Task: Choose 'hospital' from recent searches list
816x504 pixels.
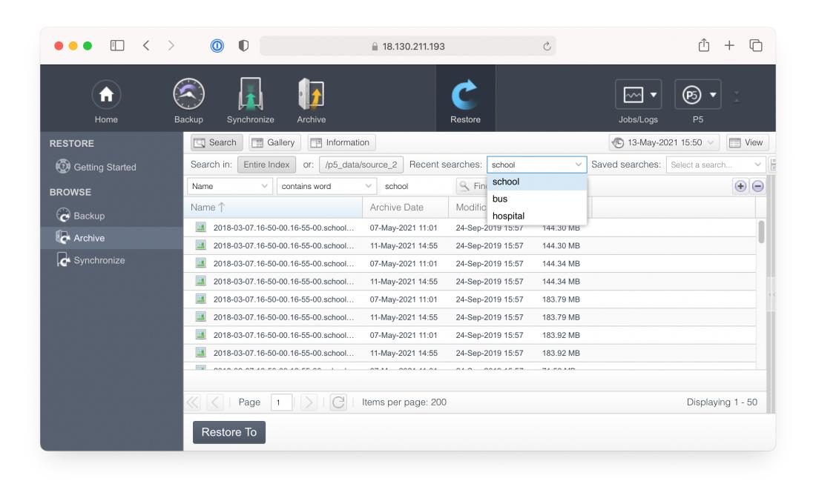Action: (536, 216)
